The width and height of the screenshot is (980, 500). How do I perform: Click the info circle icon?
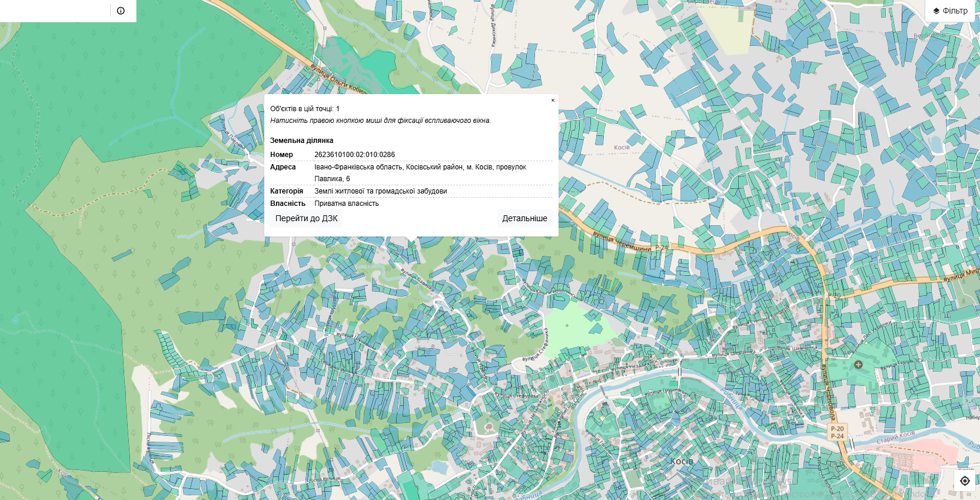(x=121, y=11)
